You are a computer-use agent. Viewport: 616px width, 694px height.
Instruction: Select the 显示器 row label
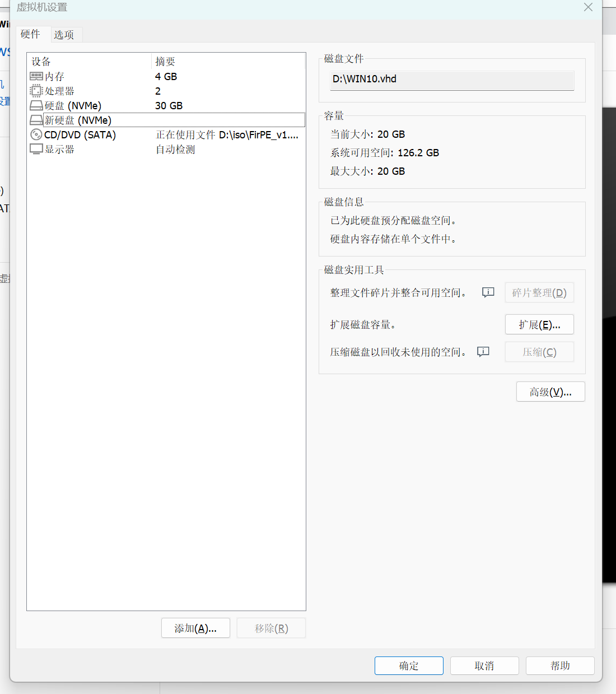pyautogui.click(x=59, y=149)
